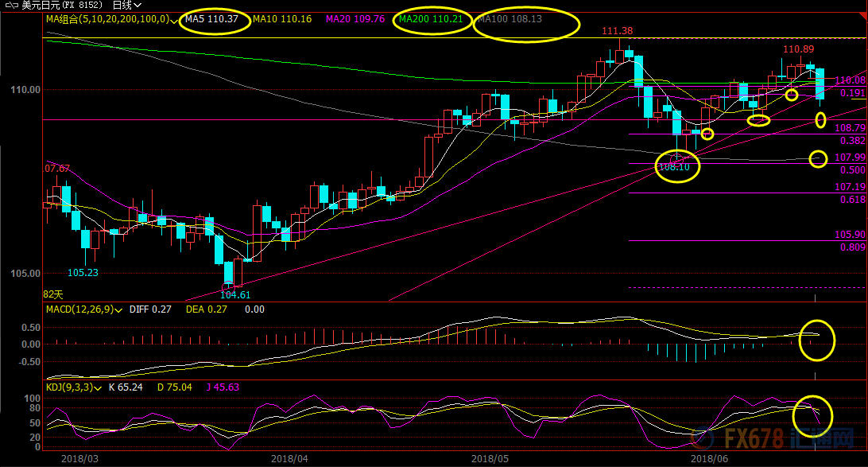Click the 104.61 low price label
Image resolution: width=868 pixels, height=467 pixels.
point(235,294)
